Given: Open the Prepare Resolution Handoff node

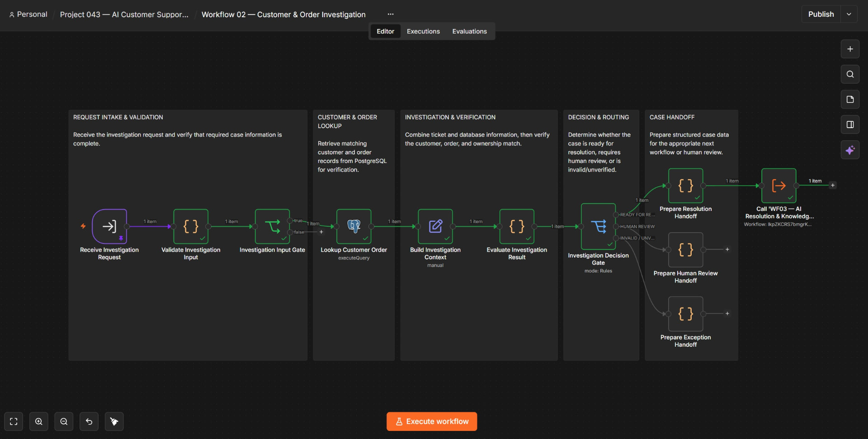Looking at the screenshot, I should pyautogui.click(x=686, y=186).
